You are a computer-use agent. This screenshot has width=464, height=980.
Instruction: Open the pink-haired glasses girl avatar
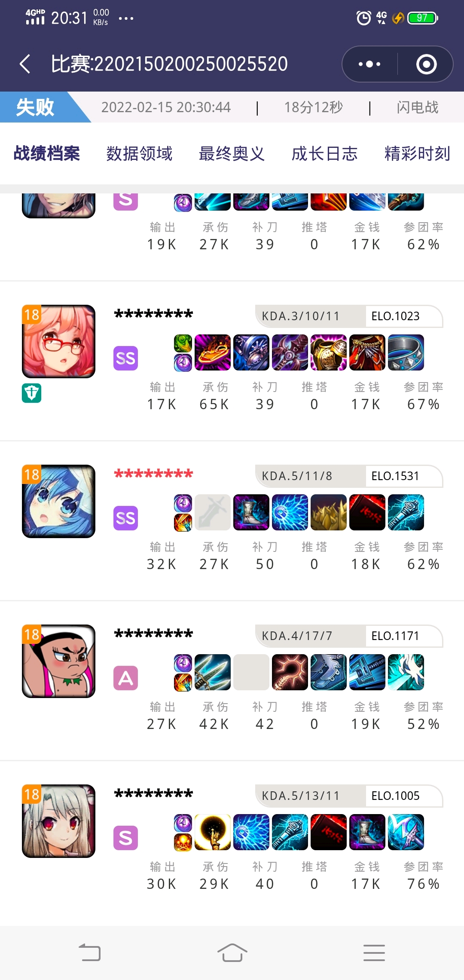pyautogui.click(x=58, y=341)
